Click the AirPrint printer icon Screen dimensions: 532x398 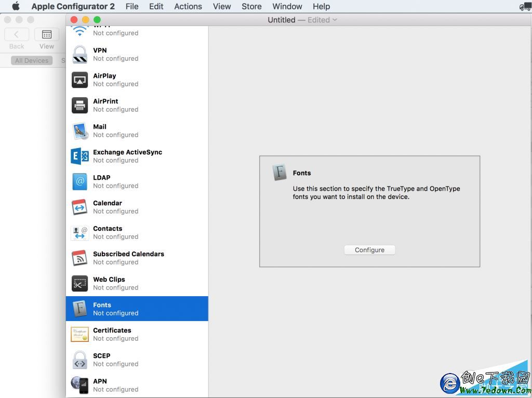point(79,105)
